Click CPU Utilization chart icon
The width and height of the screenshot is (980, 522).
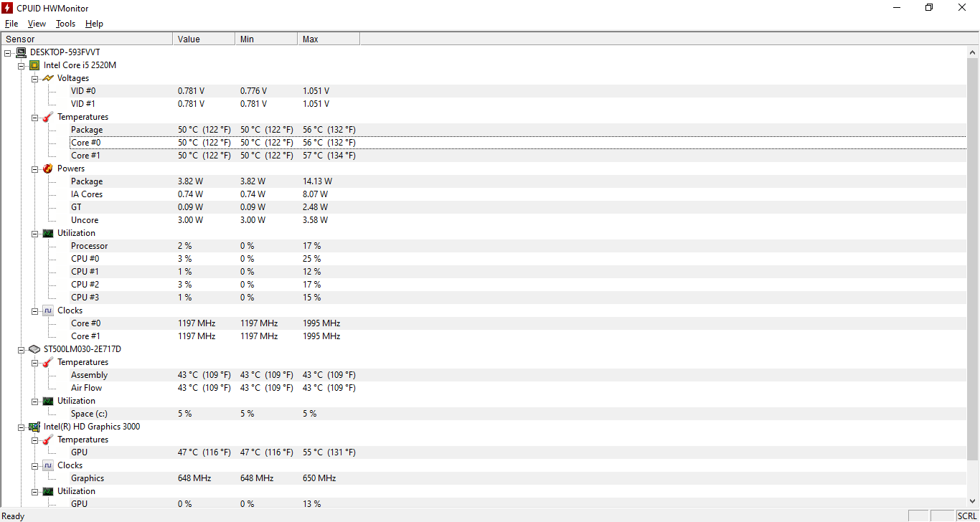click(x=48, y=233)
